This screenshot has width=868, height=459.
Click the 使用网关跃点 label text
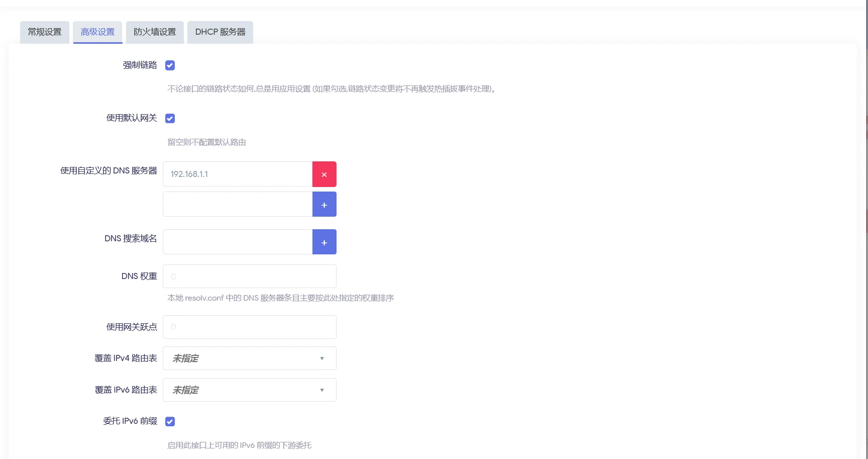click(132, 327)
